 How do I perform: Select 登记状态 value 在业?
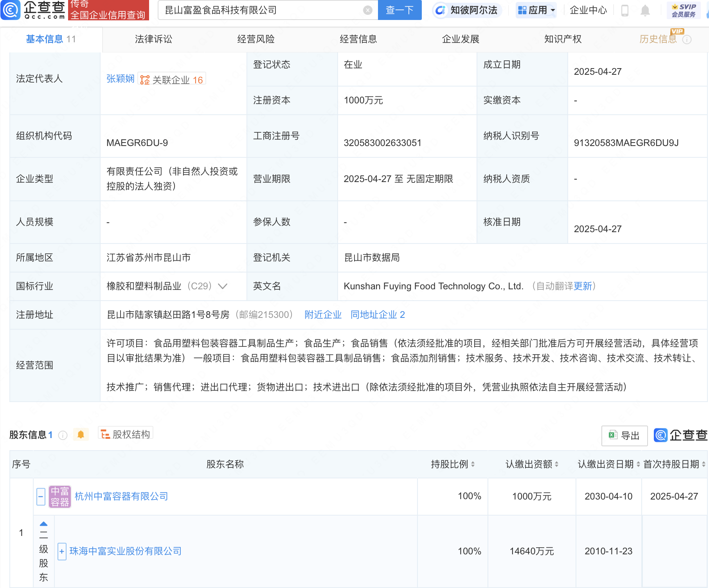[x=353, y=65]
